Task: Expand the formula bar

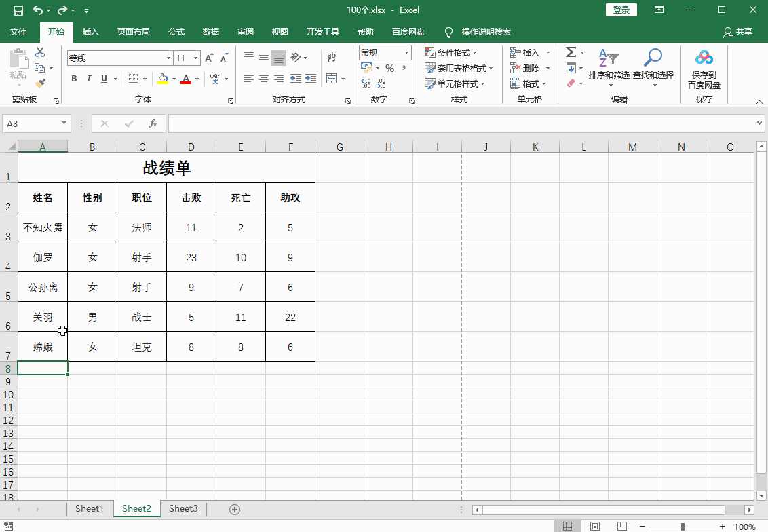Action: coord(759,123)
